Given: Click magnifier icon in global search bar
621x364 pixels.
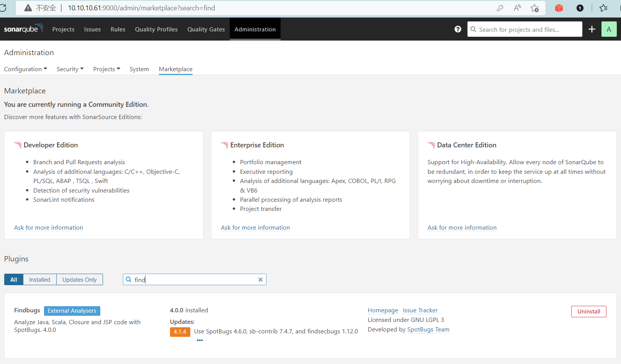Looking at the screenshot, I should [x=473, y=29].
